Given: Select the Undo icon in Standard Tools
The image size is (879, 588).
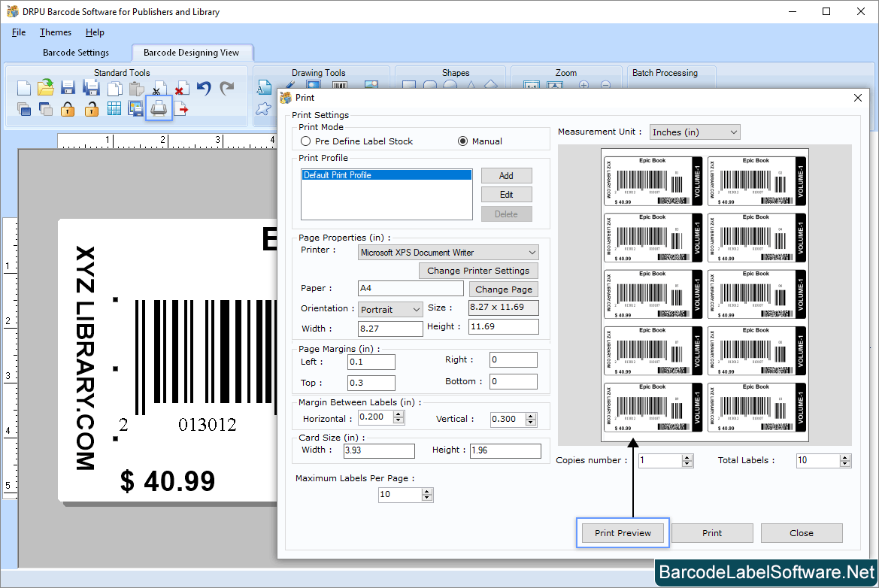Looking at the screenshot, I should click(202, 88).
